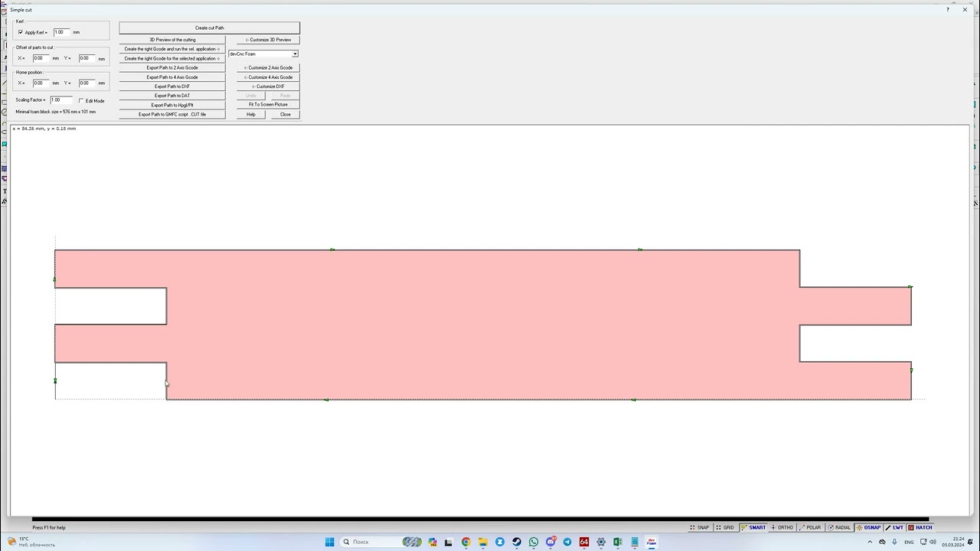Enable the Edit Mode checkbox
The height and width of the screenshot is (551, 980).
point(81,100)
